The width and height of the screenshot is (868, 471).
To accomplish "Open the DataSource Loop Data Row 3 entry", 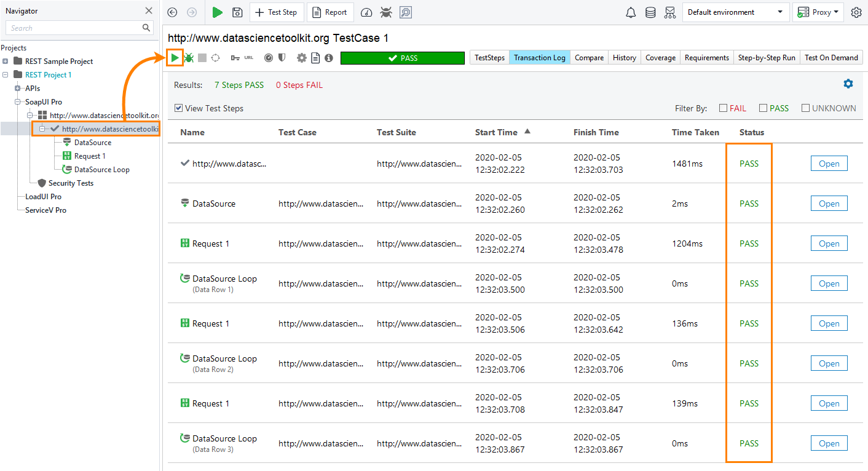I will (x=829, y=443).
